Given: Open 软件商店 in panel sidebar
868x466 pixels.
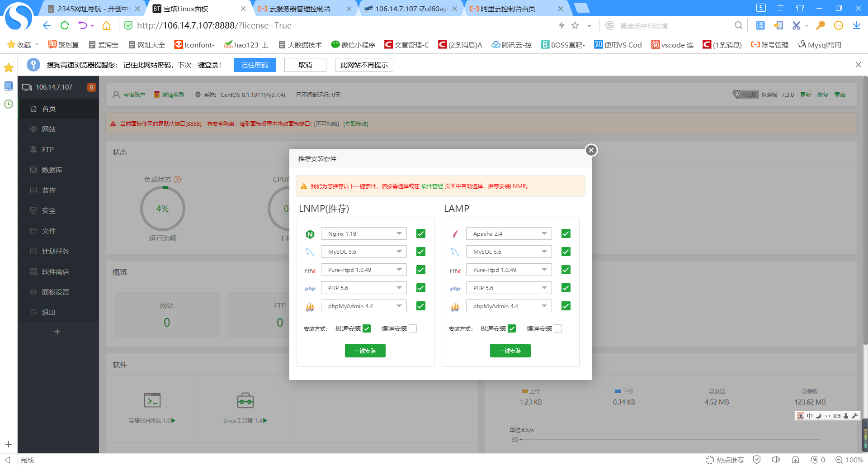Looking at the screenshot, I should [58, 271].
